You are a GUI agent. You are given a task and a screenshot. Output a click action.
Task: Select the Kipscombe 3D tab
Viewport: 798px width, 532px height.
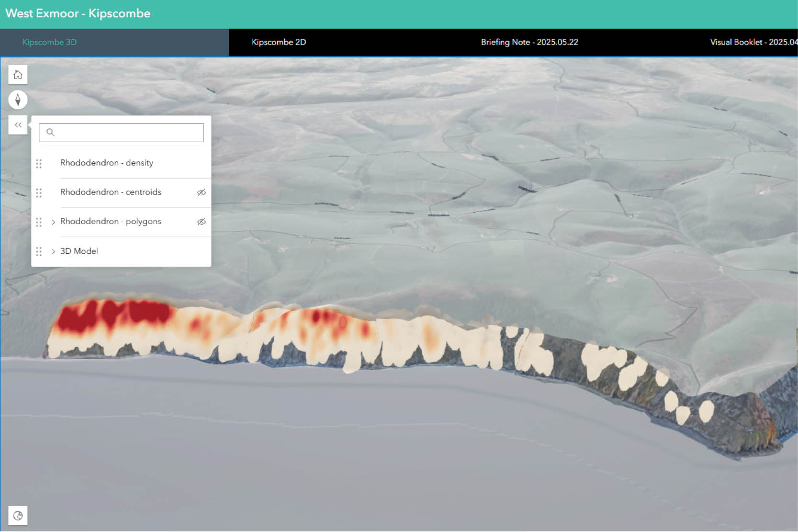[49, 42]
